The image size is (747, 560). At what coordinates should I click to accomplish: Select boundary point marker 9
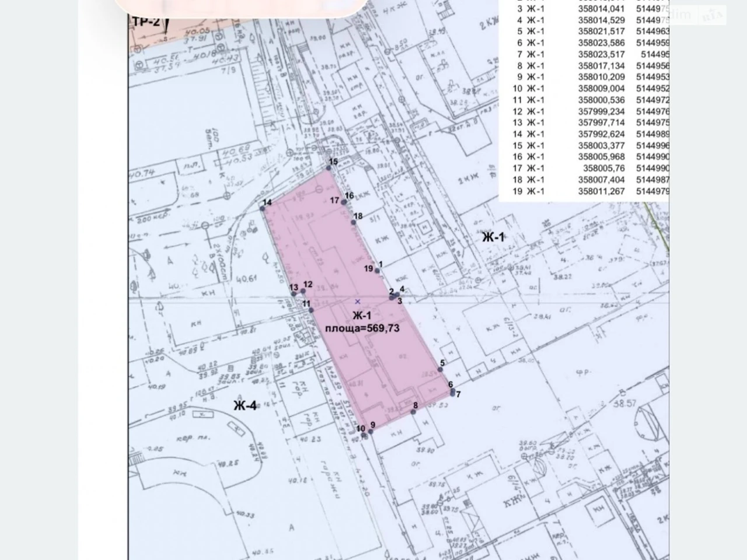[x=371, y=431]
